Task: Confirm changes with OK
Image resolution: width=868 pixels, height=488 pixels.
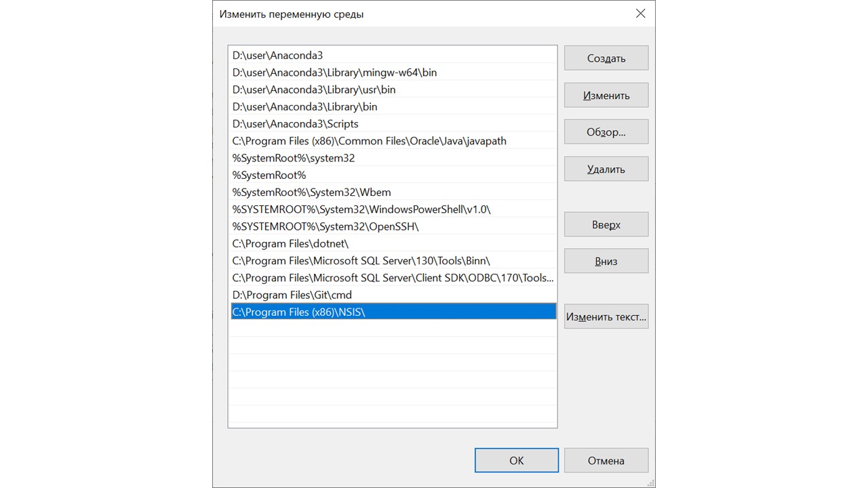Action: tap(516, 461)
